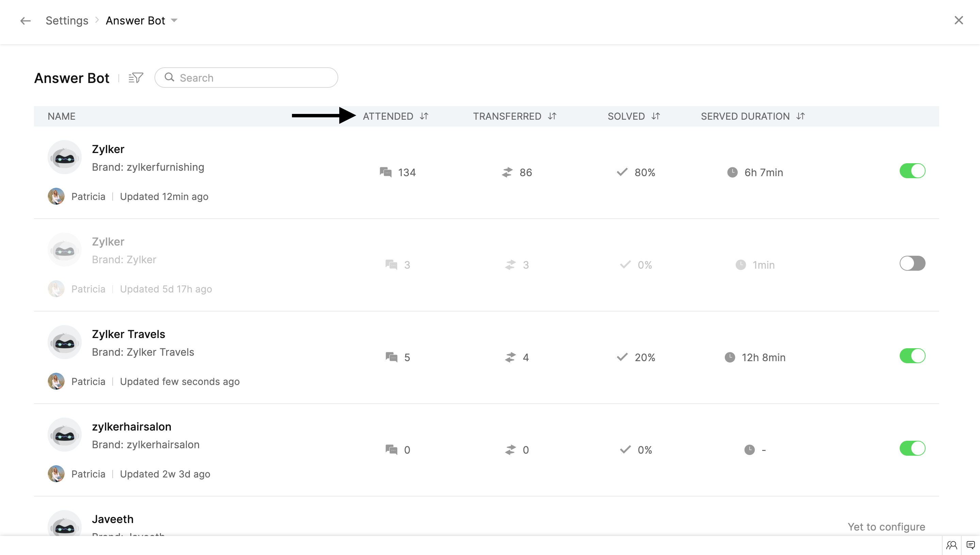Sort by Attended column arrows
980x555 pixels.
tap(424, 116)
